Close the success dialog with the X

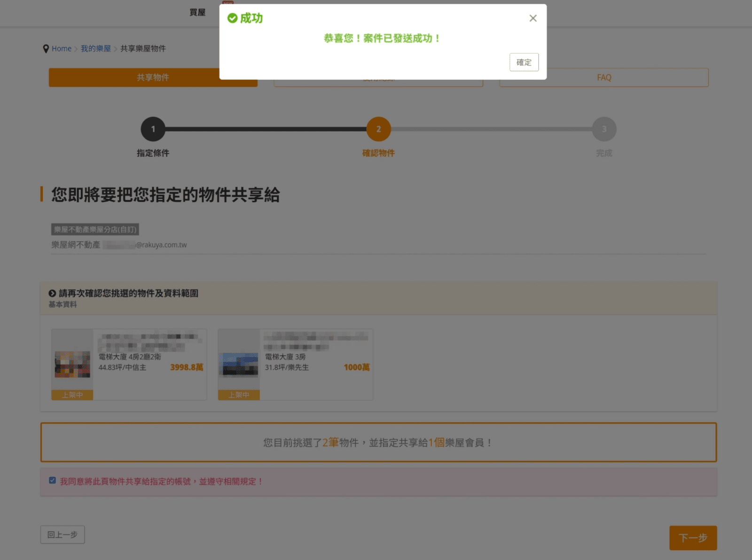click(533, 18)
